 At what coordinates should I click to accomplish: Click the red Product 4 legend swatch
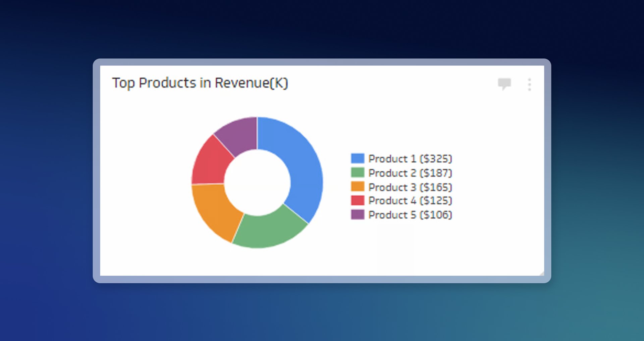pyautogui.click(x=358, y=201)
